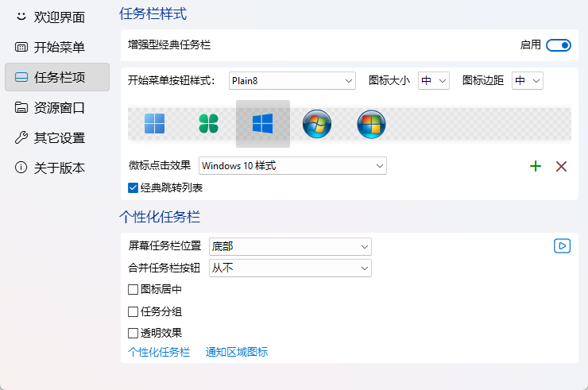Click the 通知区域图标 link
Image resolution: width=588 pixels, height=390 pixels.
237,352
